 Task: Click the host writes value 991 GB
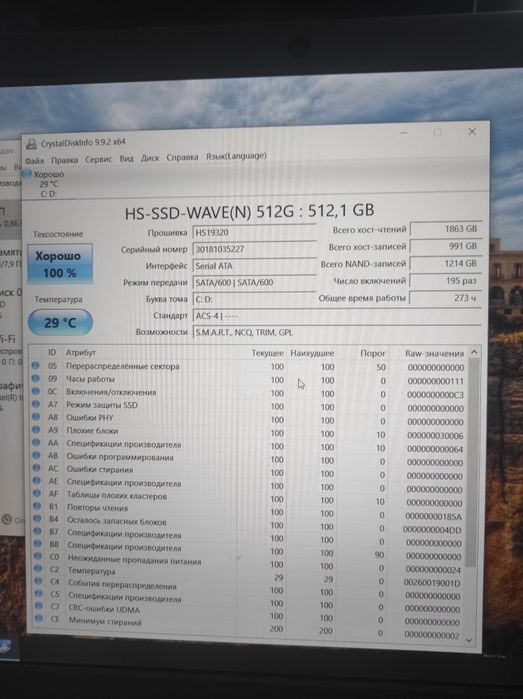(446, 246)
